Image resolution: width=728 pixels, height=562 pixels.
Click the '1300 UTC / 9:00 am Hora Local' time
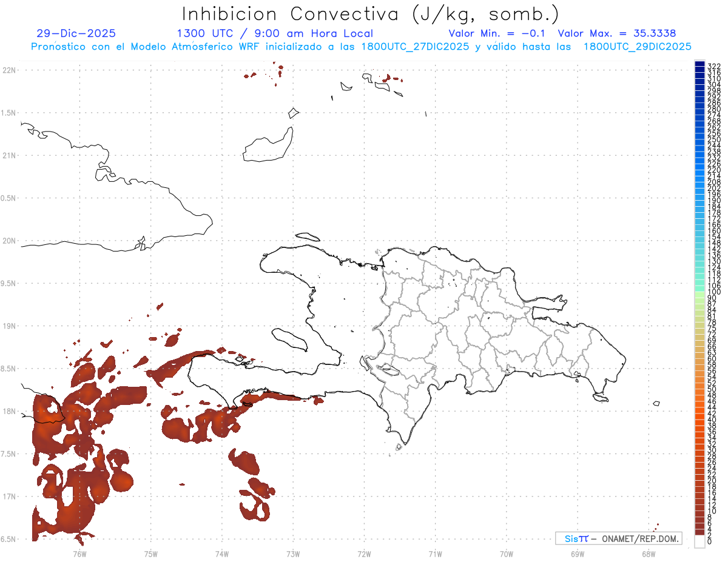click(x=275, y=34)
